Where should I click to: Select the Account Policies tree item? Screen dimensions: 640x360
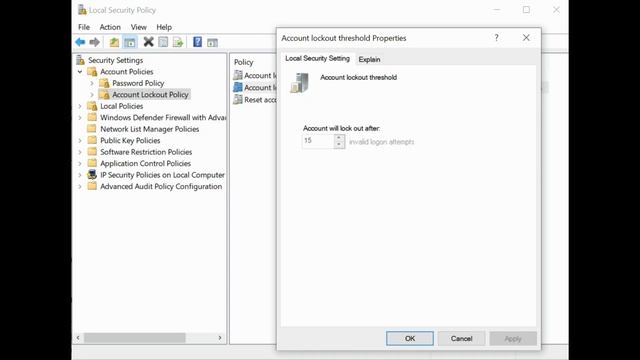127,72
